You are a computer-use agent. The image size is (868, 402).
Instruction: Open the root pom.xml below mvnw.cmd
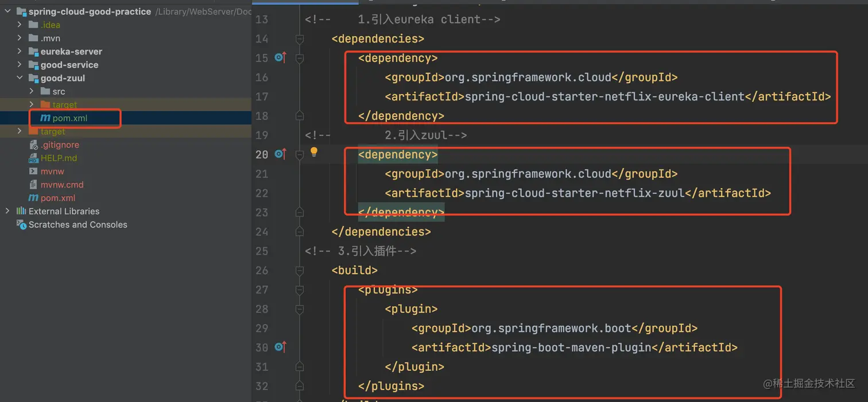(x=57, y=198)
